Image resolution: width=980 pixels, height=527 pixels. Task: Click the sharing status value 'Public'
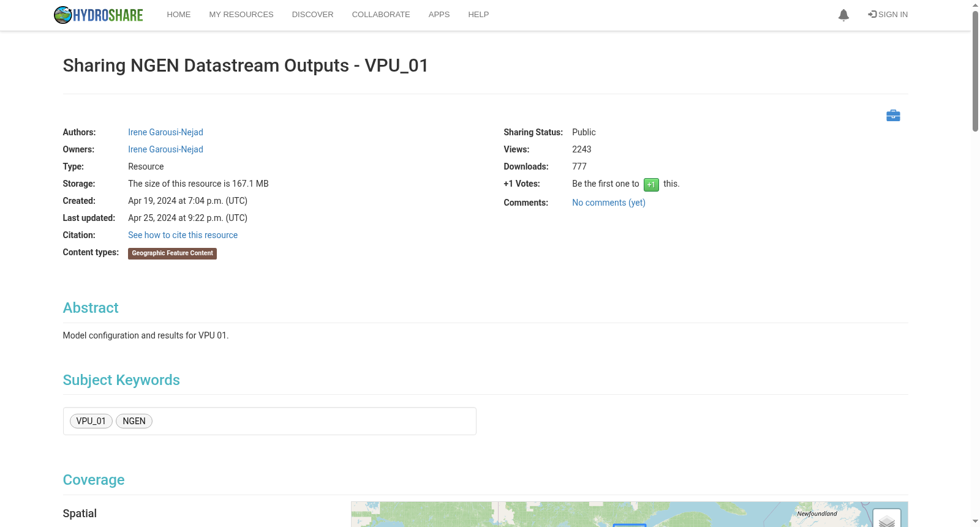[584, 132]
